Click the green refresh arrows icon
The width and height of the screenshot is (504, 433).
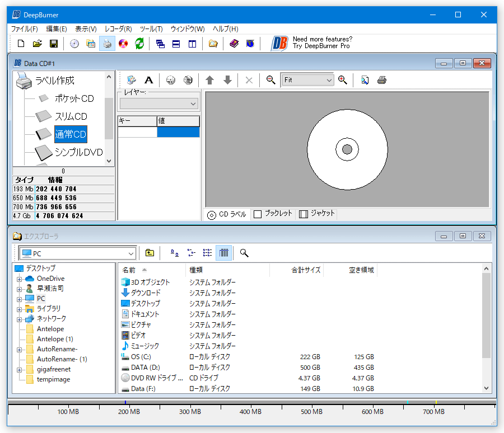click(x=139, y=44)
